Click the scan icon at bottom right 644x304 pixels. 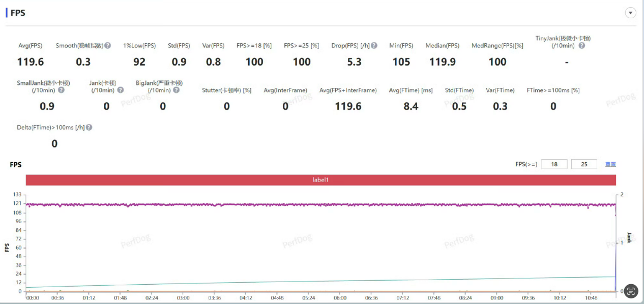tap(631, 291)
